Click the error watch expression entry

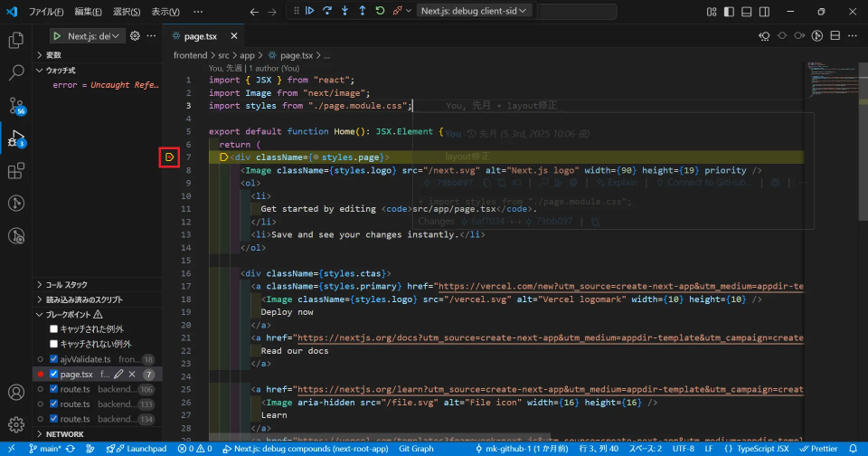(x=105, y=85)
